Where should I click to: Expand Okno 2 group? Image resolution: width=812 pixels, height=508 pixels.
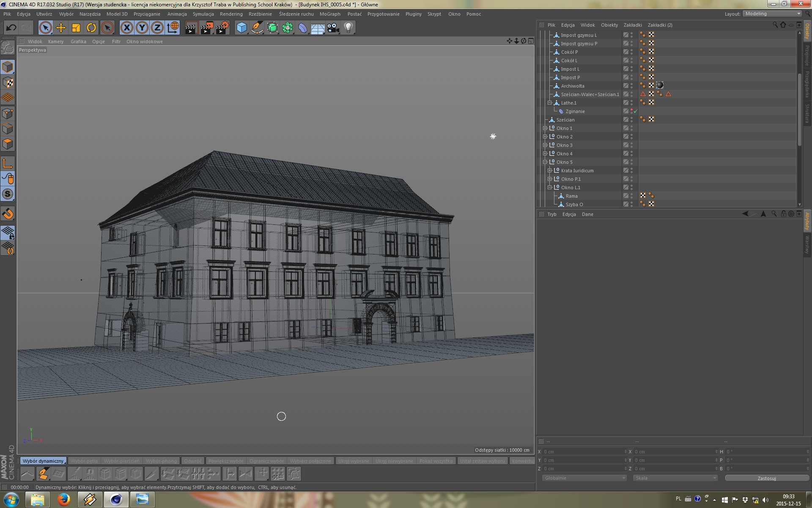click(x=545, y=137)
